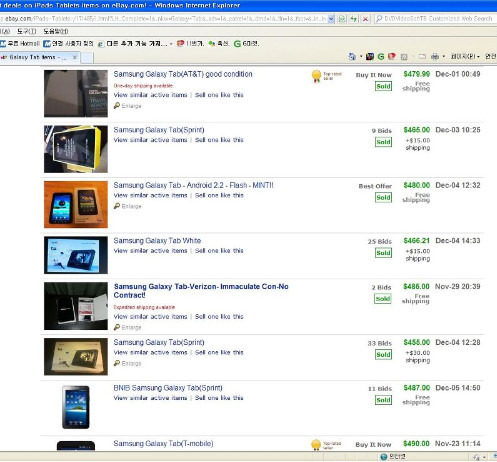Click the search magnifier icon in search box
The height and width of the screenshot is (462, 497).
tap(379, 19)
